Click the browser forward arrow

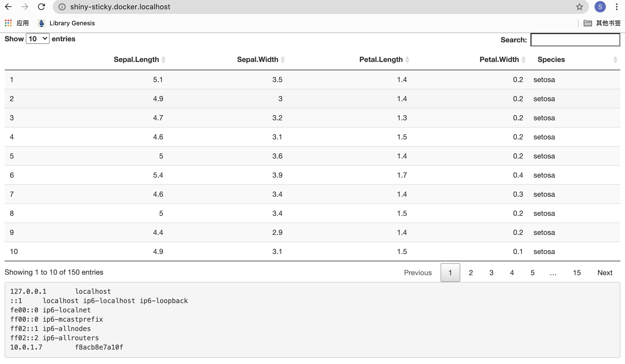[25, 7]
